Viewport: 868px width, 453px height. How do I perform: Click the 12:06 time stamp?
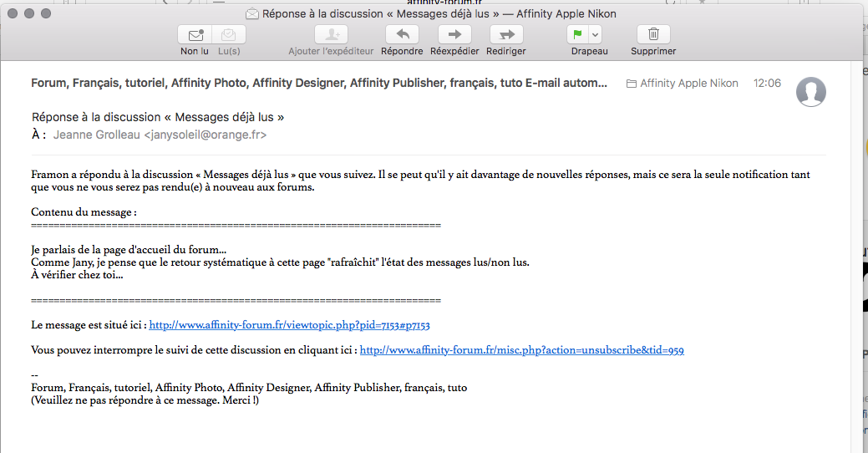[x=767, y=83]
